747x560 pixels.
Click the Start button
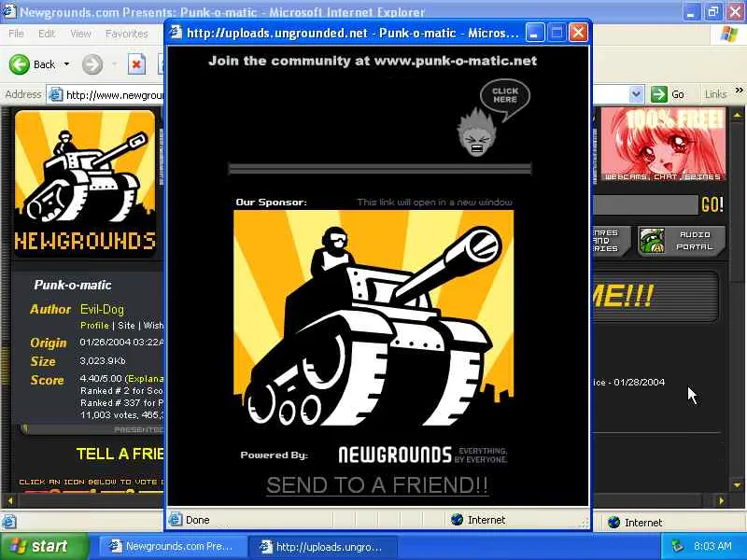tap(44, 546)
